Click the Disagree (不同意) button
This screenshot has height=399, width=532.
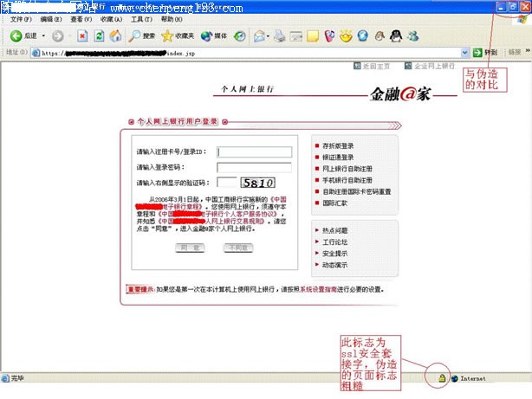(237, 248)
